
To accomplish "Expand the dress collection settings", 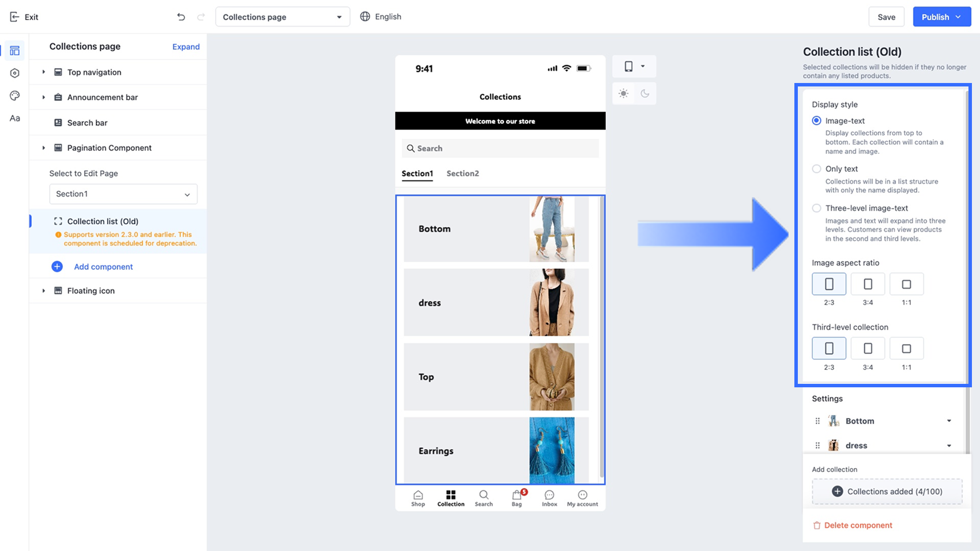I will pos(949,446).
